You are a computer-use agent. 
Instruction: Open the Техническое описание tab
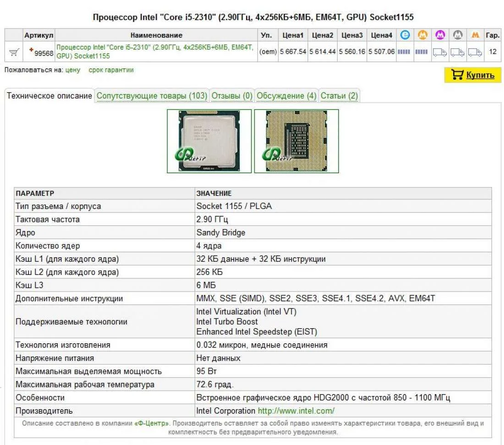pyautogui.click(x=49, y=96)
